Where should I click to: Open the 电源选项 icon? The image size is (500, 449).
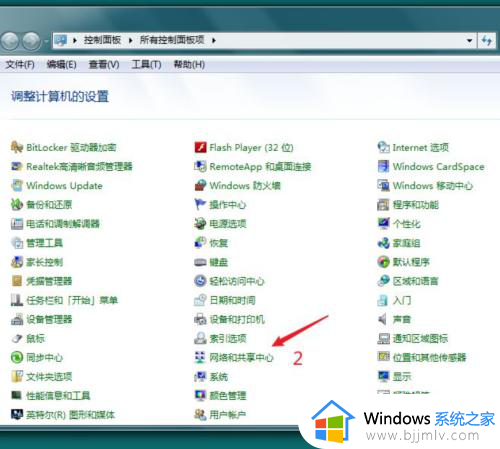pyautogui.click(x=200, y=224)
